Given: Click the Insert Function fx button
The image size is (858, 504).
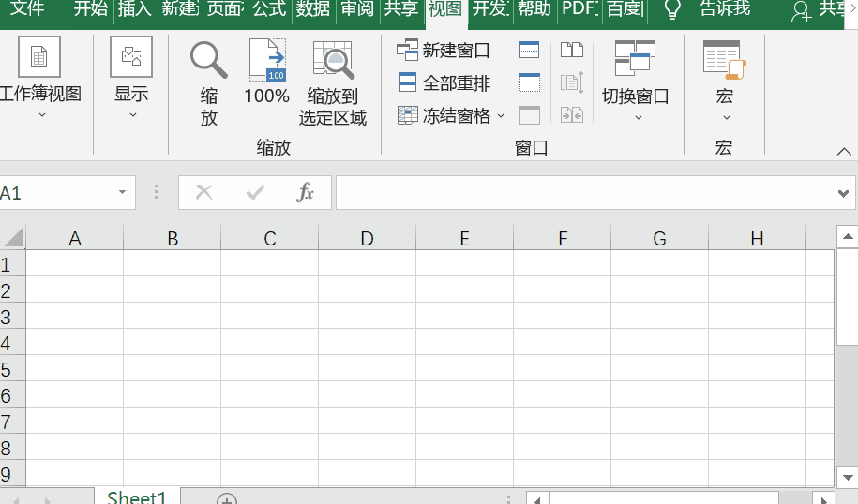Looking at the screenshot, I should pyautogui.click(x=305, y=192).
